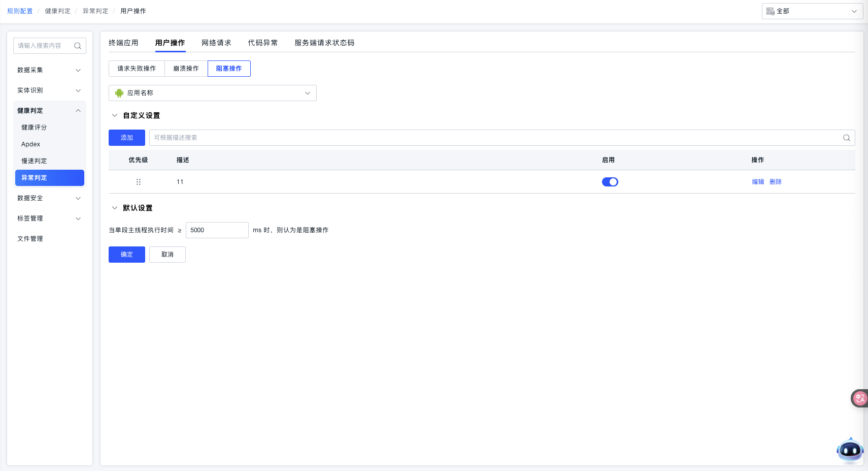Click the pink translation floating icon
868x471 pixels.
859,398
